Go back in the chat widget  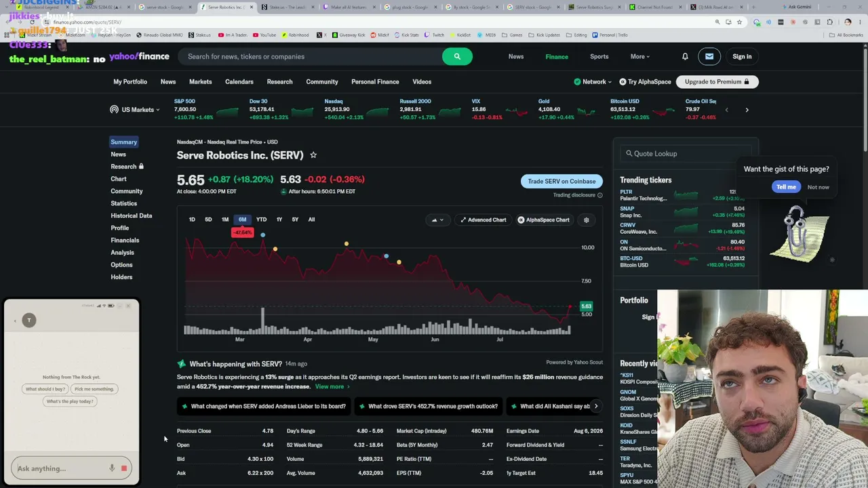coord(15,320)
